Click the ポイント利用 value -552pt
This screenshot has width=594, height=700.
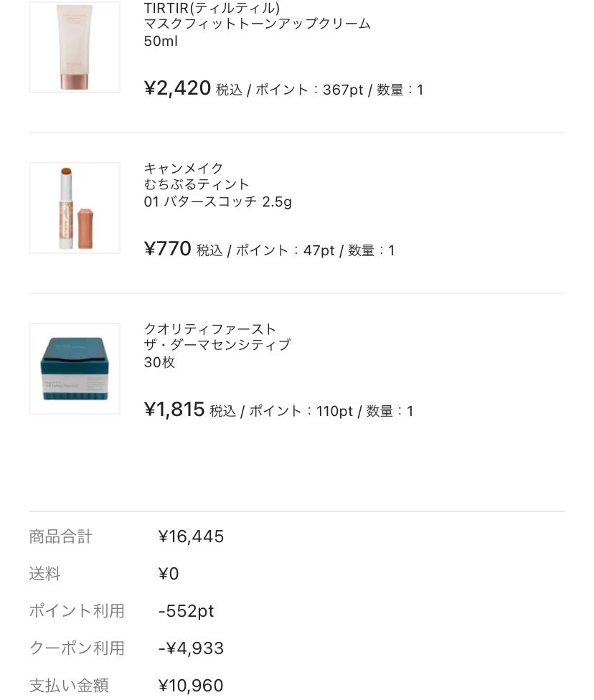[x=186, y=611]
